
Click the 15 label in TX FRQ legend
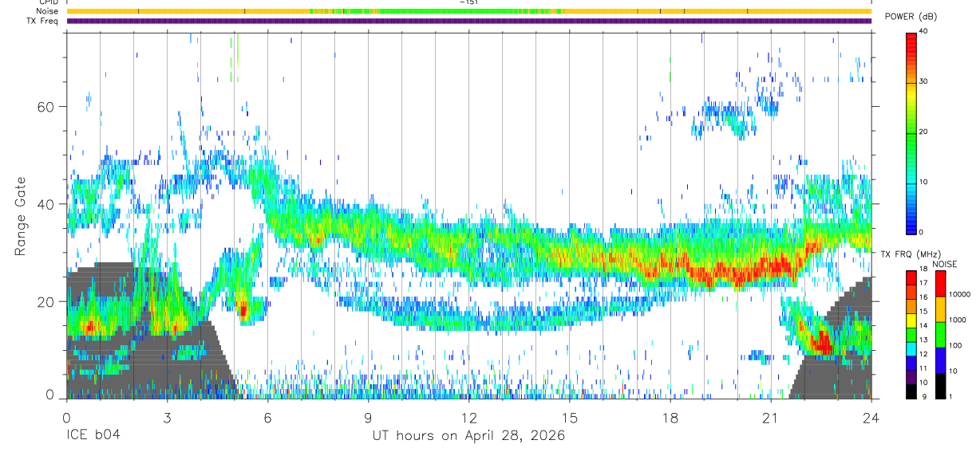923,312
